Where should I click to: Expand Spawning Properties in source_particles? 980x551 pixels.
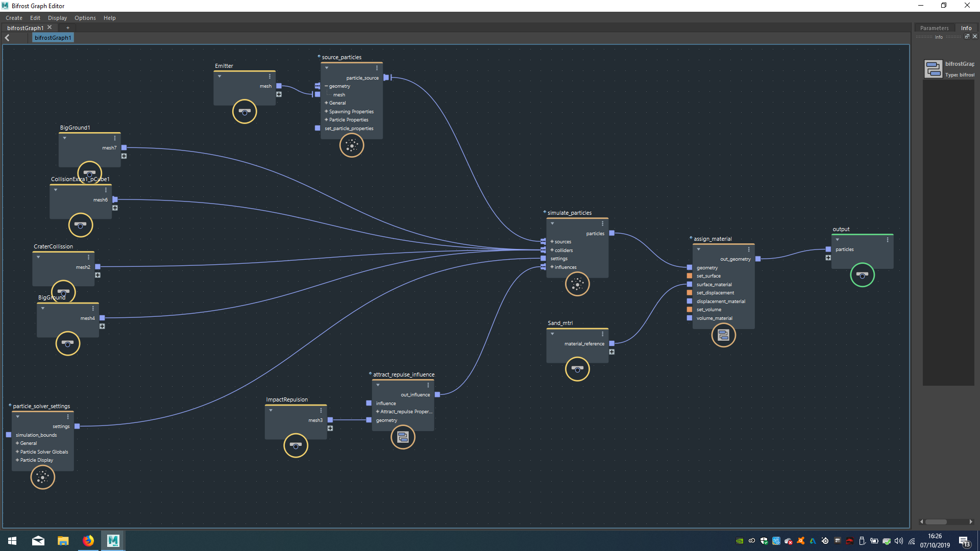[x=326, y=111]
